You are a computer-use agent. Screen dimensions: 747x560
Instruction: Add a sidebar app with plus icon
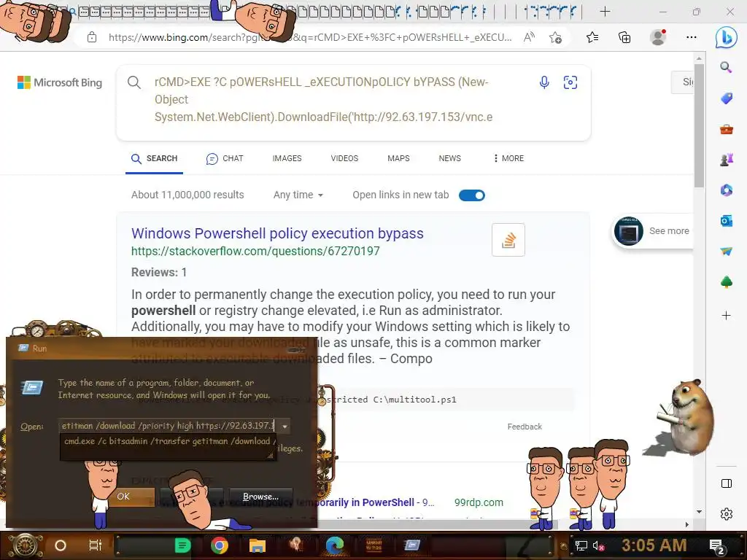(x=726, y=315)
